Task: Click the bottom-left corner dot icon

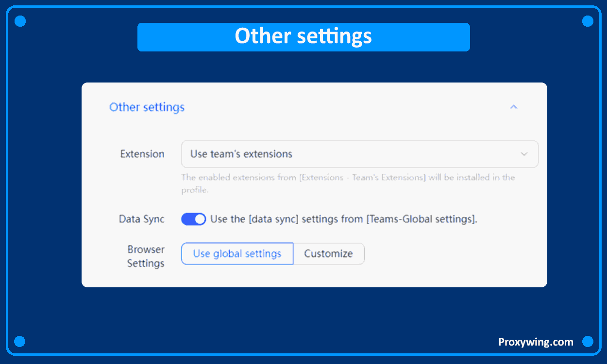Action: [20, 342]
